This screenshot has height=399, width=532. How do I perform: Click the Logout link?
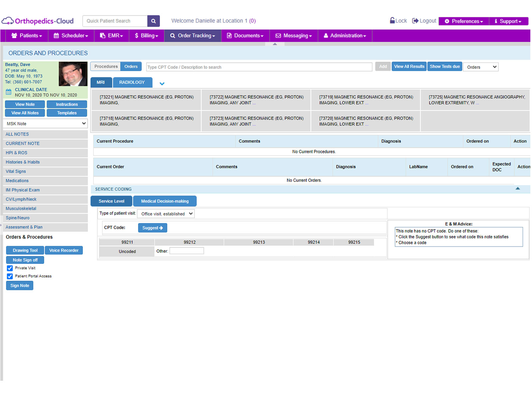point(424,21)
